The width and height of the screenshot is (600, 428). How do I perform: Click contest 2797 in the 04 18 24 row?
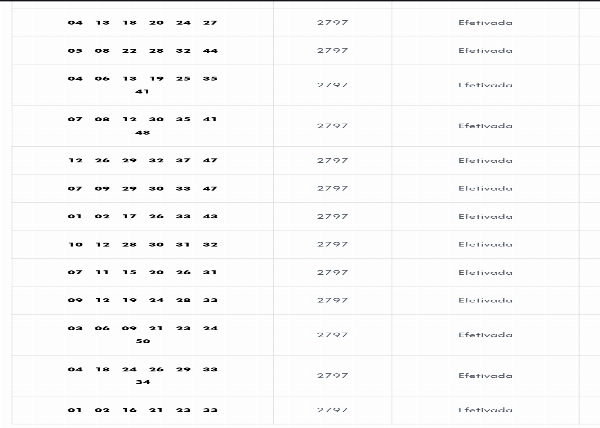[332, 375]
